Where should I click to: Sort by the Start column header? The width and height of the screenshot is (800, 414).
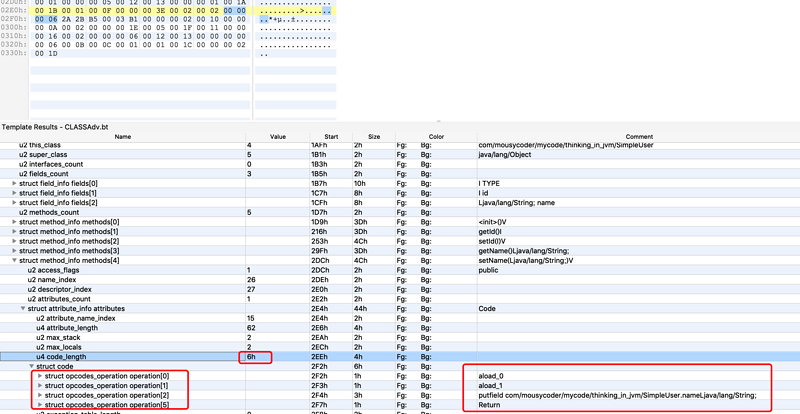pos(331,137)
